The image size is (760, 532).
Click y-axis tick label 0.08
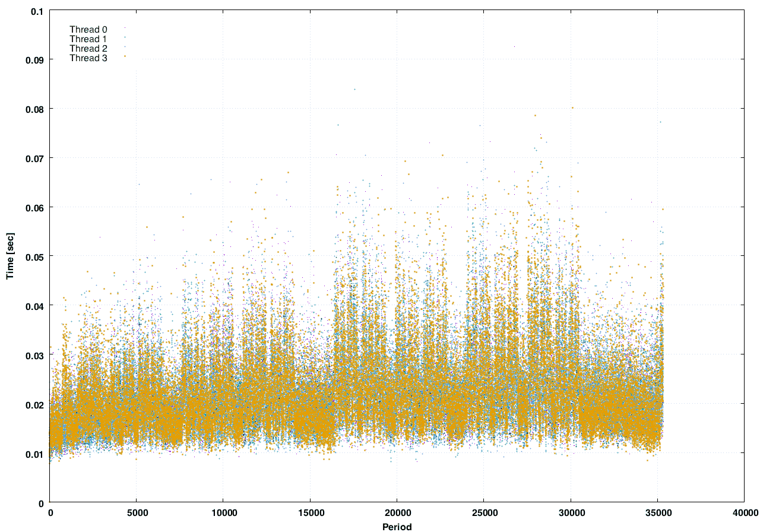click(x=33, y=109)
